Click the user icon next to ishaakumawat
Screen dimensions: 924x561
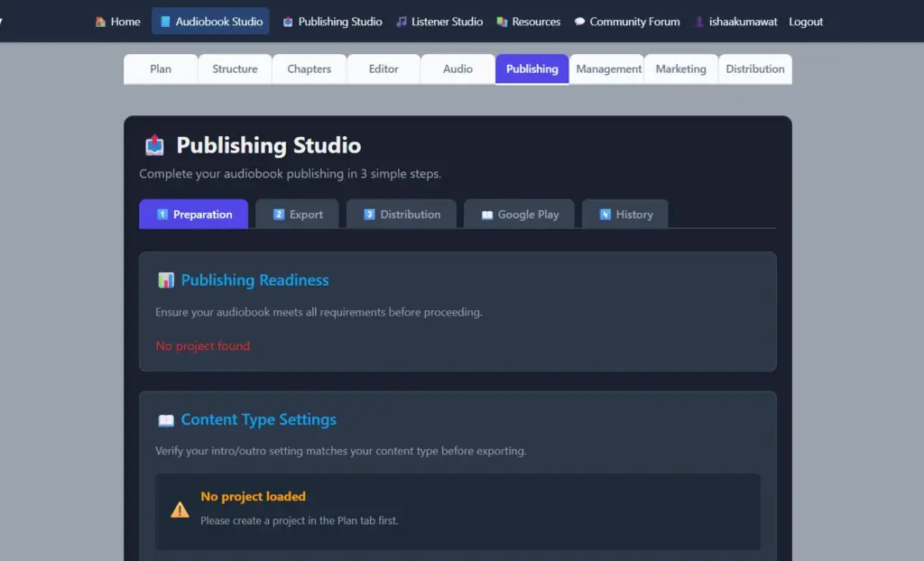[698, 22]
